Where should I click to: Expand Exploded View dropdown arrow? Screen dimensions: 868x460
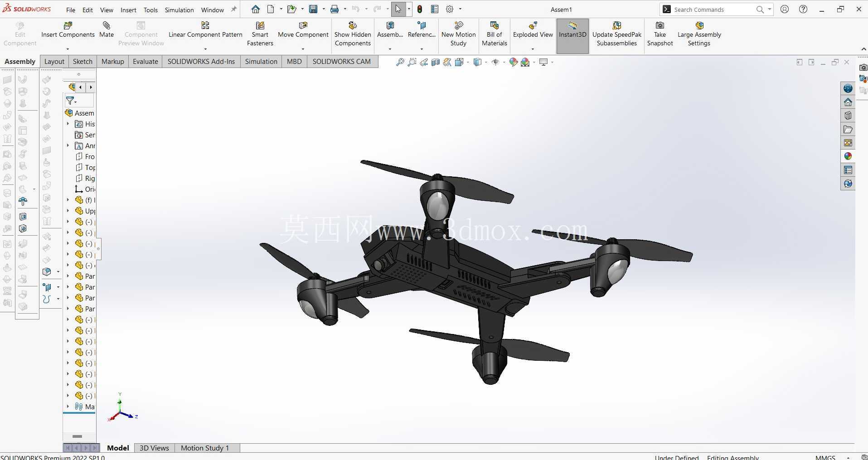(533, 49)
